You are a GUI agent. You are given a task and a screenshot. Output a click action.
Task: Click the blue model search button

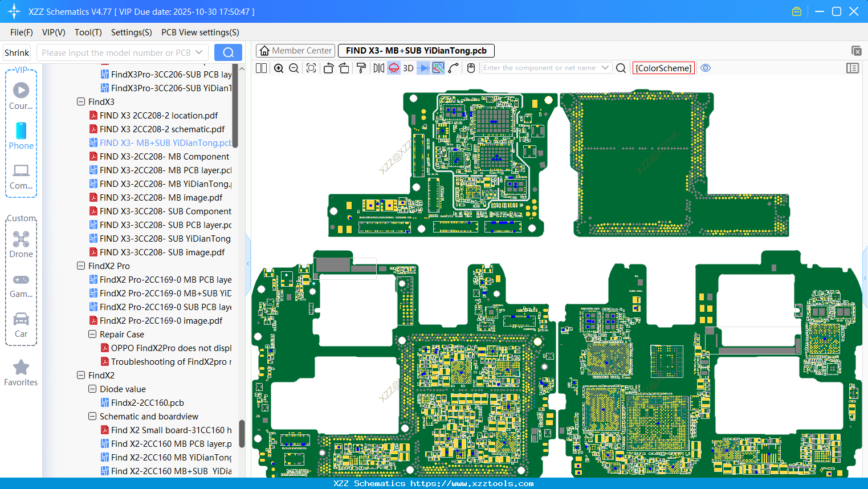[x=228, y=52]
